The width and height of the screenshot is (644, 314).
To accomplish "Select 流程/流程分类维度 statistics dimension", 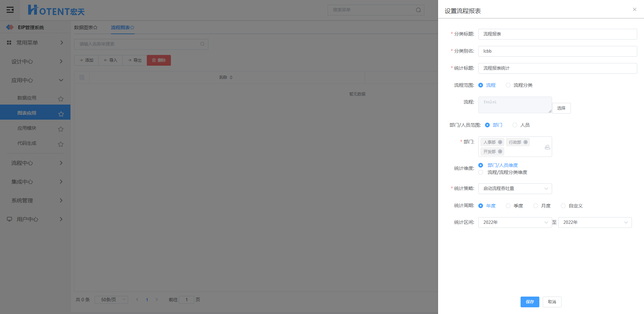I will pyautogui.click(x=481, y=172).
